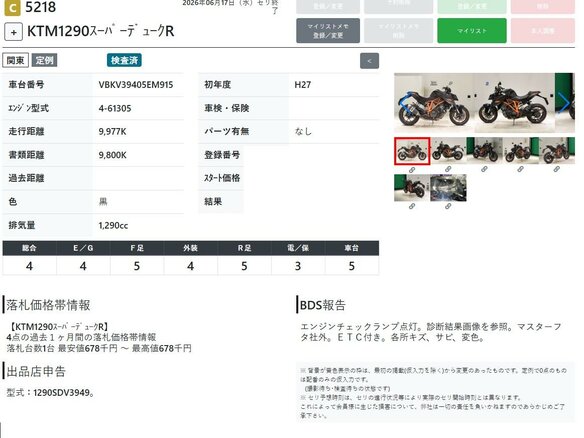Click link icon under fifth thumbnail
584x438 pixels.
tap(556, 169)
